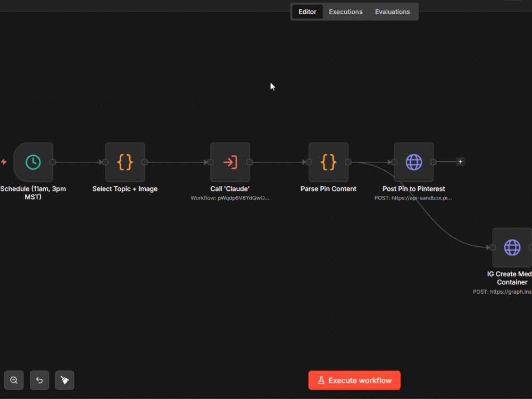Open the IG Create Media Container globe node
Screen dimensions: 532x399
(512, 247)
